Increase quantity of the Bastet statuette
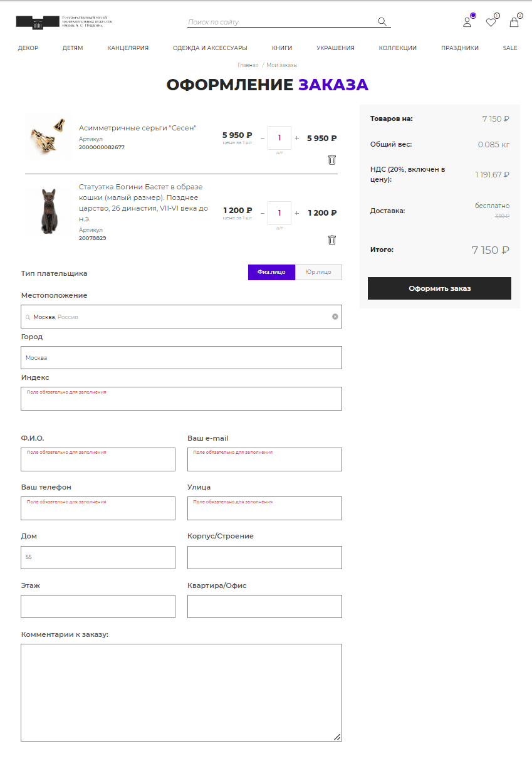The image size is (532, 766). click(297, 213)
